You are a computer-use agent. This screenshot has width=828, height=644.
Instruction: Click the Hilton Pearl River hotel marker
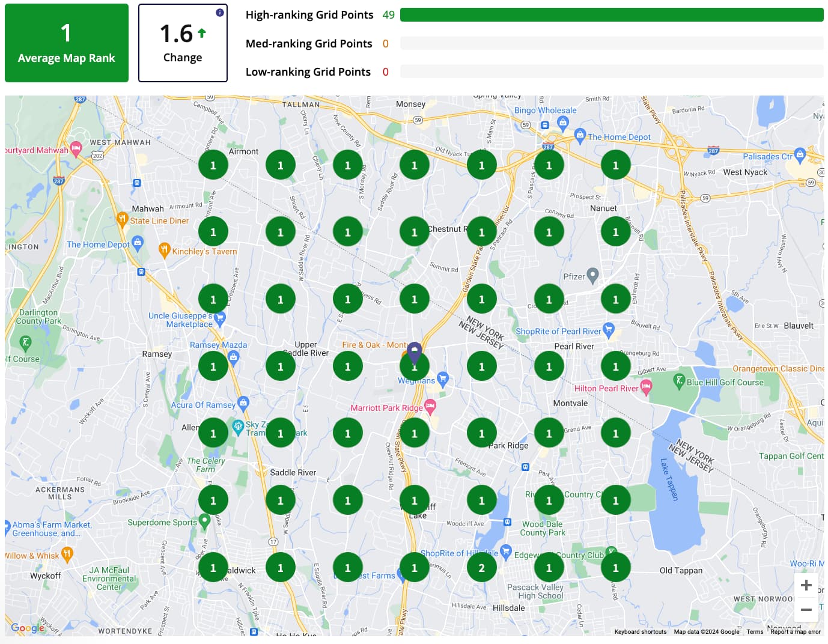[x=646, y=388]
